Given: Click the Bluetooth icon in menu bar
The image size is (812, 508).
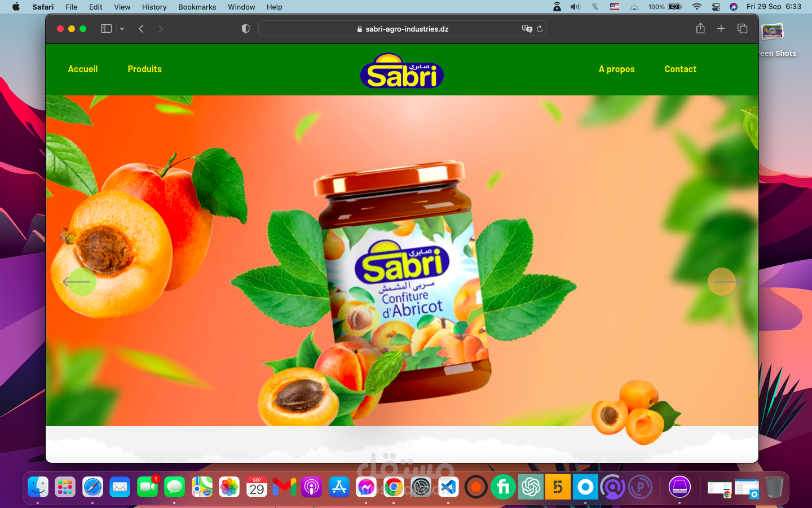Looking at the screenshot, I should [595, 7].
